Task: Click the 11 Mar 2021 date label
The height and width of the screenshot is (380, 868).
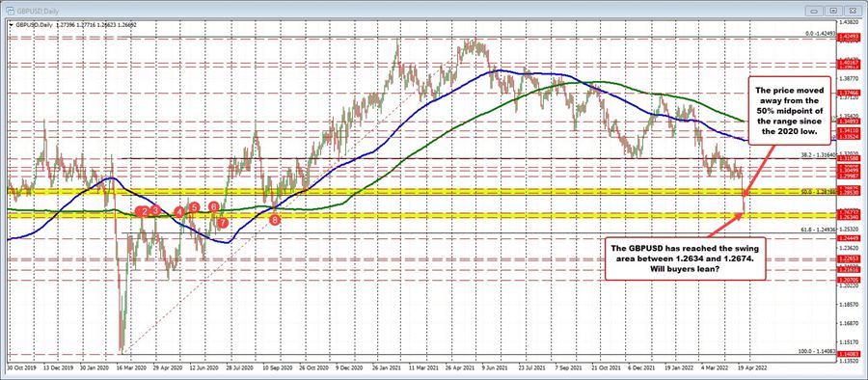Action: coord(424,366)
